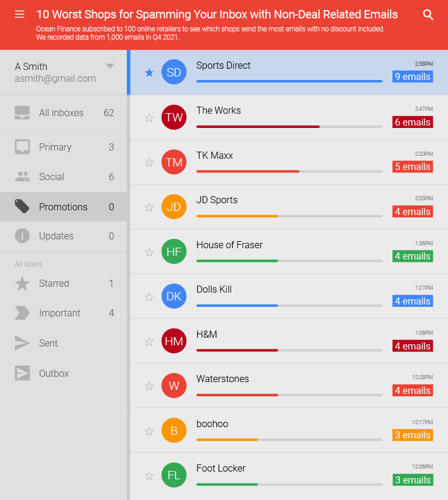The image size is (448, 500).
Task: Star The Works email
Action: [x=149, y=118]
